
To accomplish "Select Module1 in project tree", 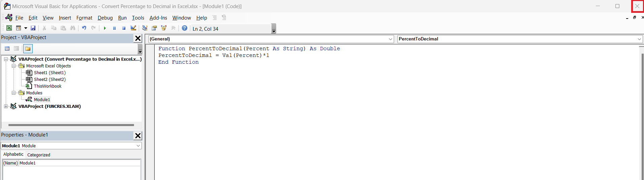I will tap(42, 99).
